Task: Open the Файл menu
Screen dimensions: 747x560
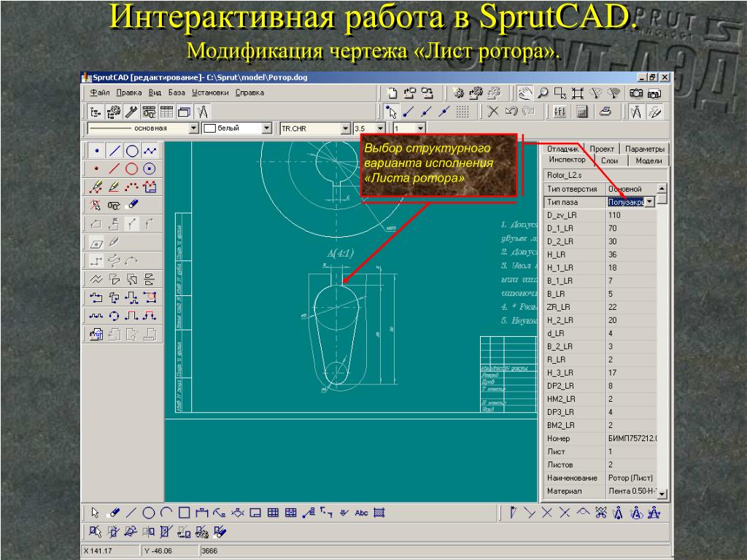Action: (99, 93)
